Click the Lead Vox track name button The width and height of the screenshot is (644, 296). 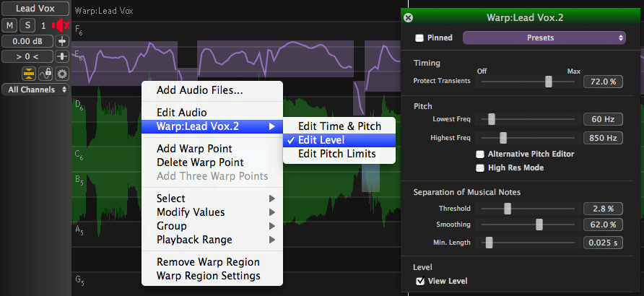pos(35,9)
